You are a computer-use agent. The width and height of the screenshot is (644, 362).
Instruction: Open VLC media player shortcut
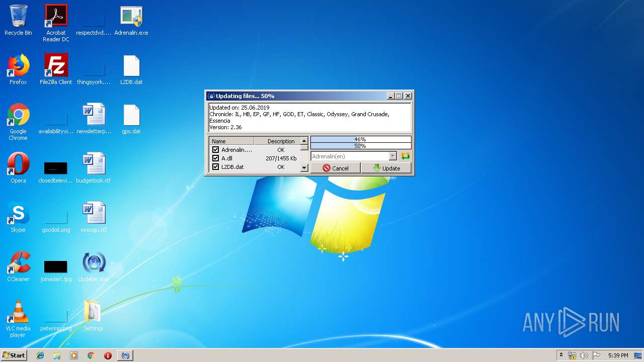click(x=18, y=319)
